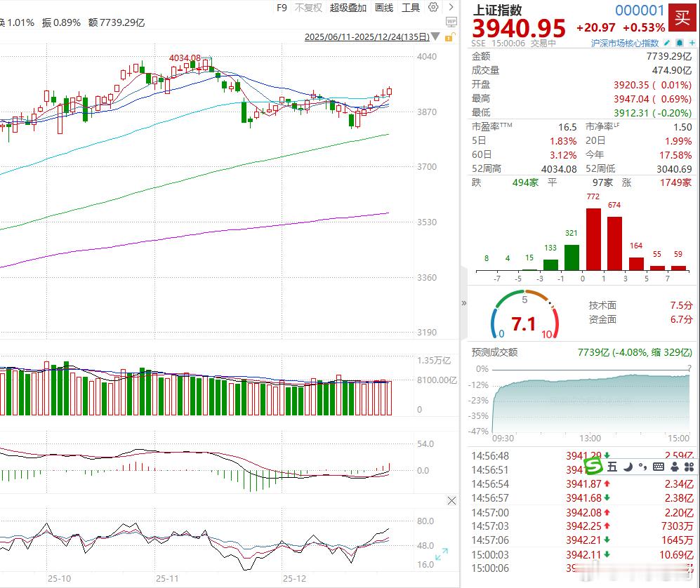
Task: Open 不复权 adjustment option
Action: pyautogui.click(x=308, y=8)
